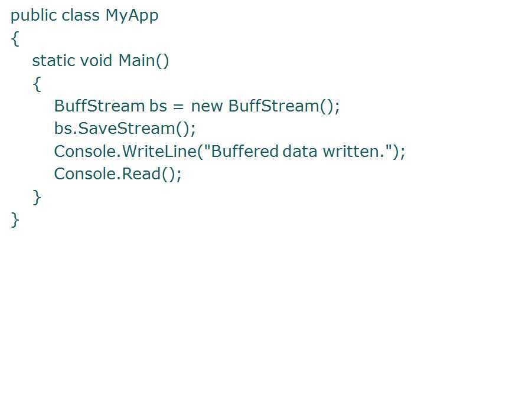Click the 'bs' variable in declaration

point(158,106)
